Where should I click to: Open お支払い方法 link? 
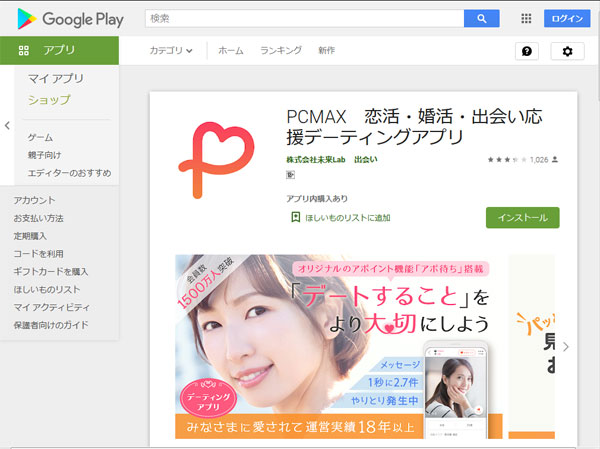pos(39,218)
